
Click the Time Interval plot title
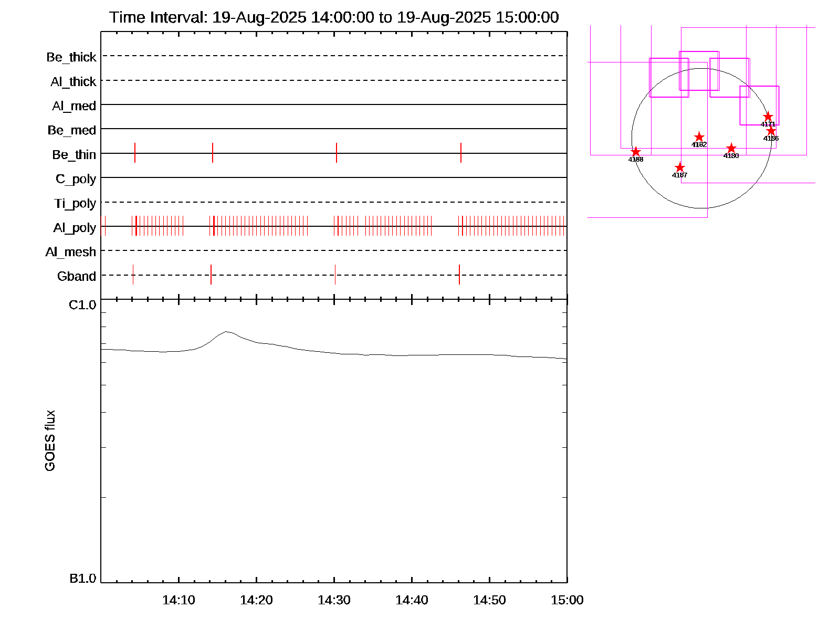pyautogui.click(x=334, y=17)
